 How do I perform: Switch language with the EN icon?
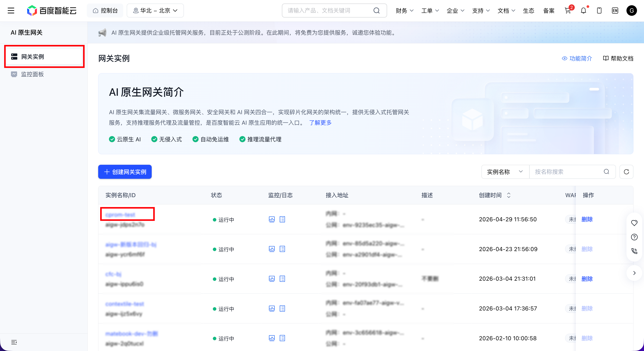tap(615, 11)
